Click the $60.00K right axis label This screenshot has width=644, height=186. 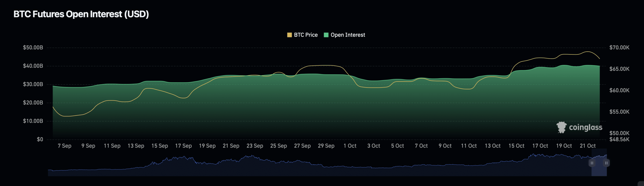(x=619, y=90)
